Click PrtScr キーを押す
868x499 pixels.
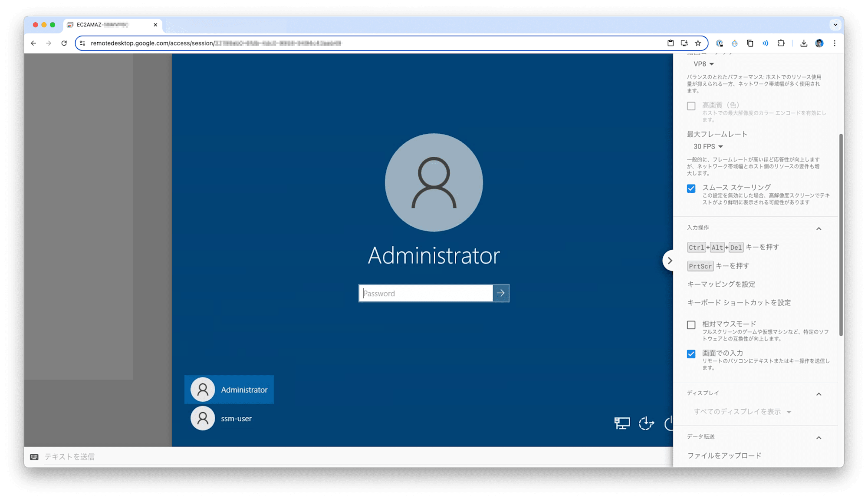point(718,266)
